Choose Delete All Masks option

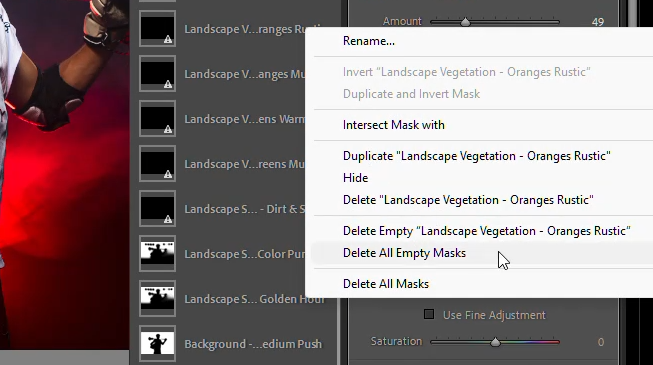point(386,284)
